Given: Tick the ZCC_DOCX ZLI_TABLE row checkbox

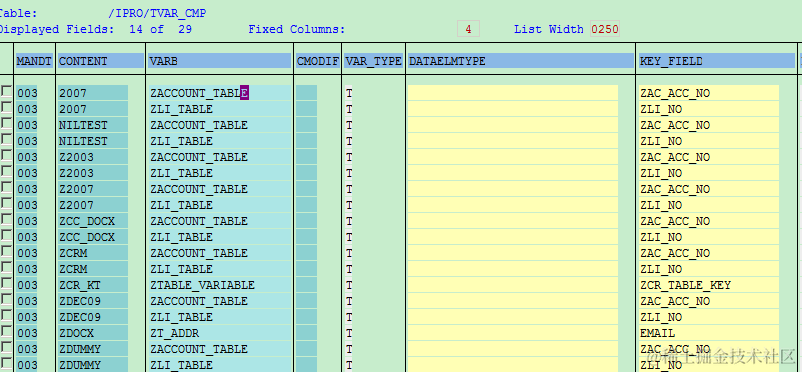Looking at the screenshot, I should (6, 235).
